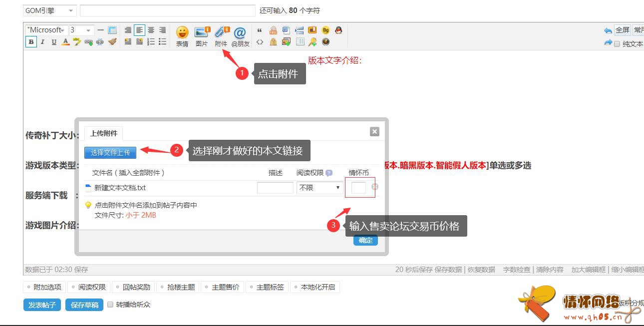The width and height of the screenshot is (644, 326).
Task: Click the 图片 insert image icon
Action: 202,33
